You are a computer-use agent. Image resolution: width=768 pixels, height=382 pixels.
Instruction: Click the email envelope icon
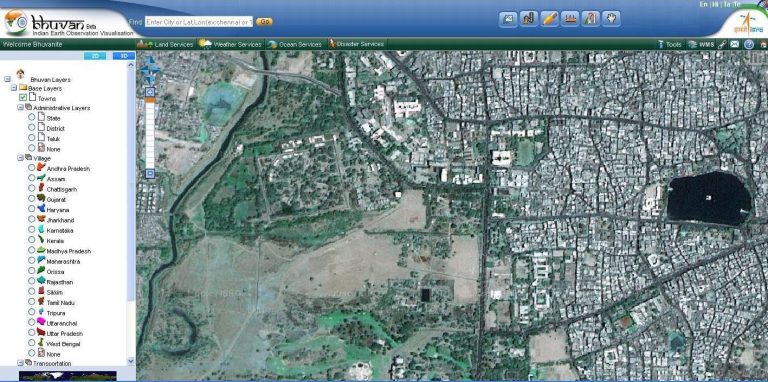735,44
